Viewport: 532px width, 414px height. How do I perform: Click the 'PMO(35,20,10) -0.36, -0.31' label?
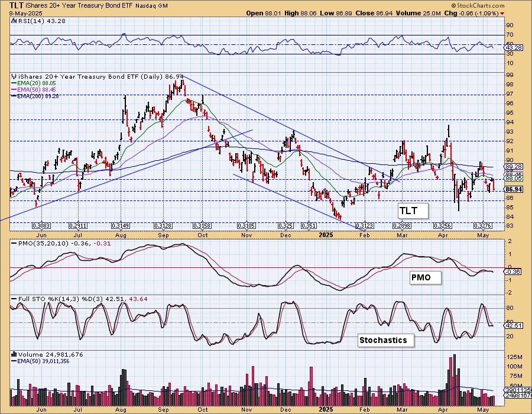(x=64, y=243)
